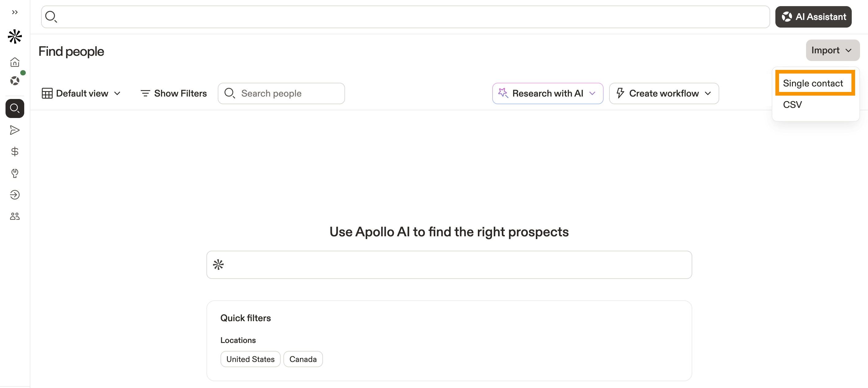This screenshot has width=868, height=388.
Task: Open the people group icon in sidebar
Action: click(x=14, y=216)
